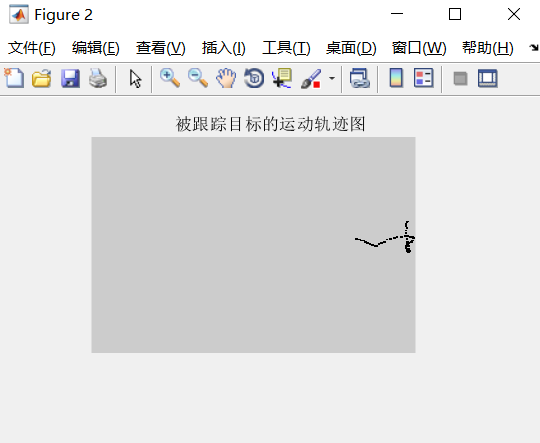540x443 pixels.
Task: Open the 文件(F) menu
Action: coord(32,48)
